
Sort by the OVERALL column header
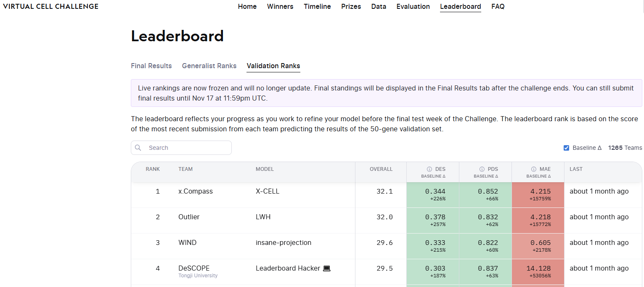coord(381,169)
